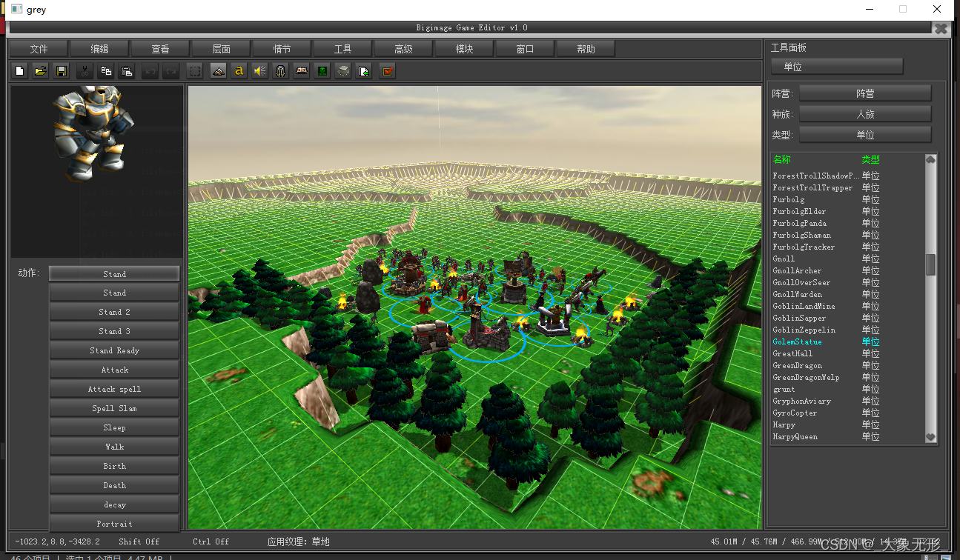The height and width of the screenshot is (560, 960).
Task: Choose the Spell Slam animation
Action: point(114,408)
